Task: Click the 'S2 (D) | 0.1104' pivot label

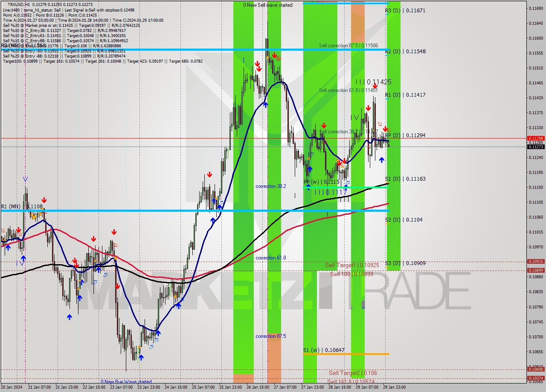Action: pyautogui.click(x=404, y=219)
